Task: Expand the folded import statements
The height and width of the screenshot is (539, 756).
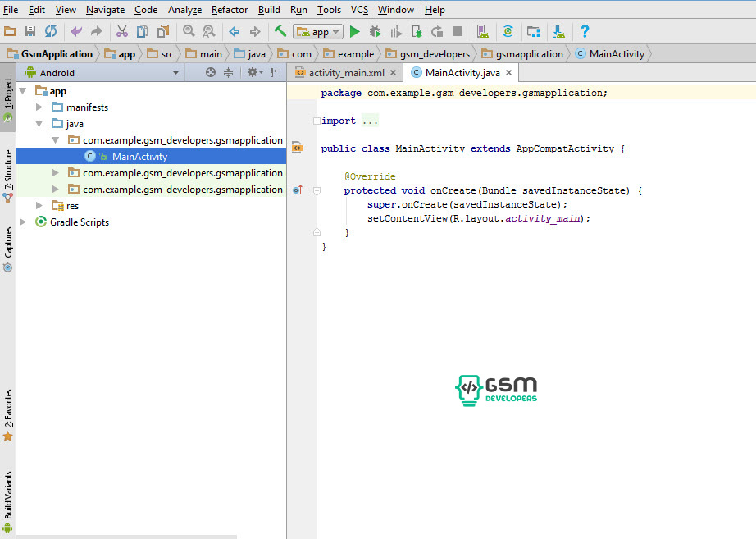Action: (x=317, y=121)
